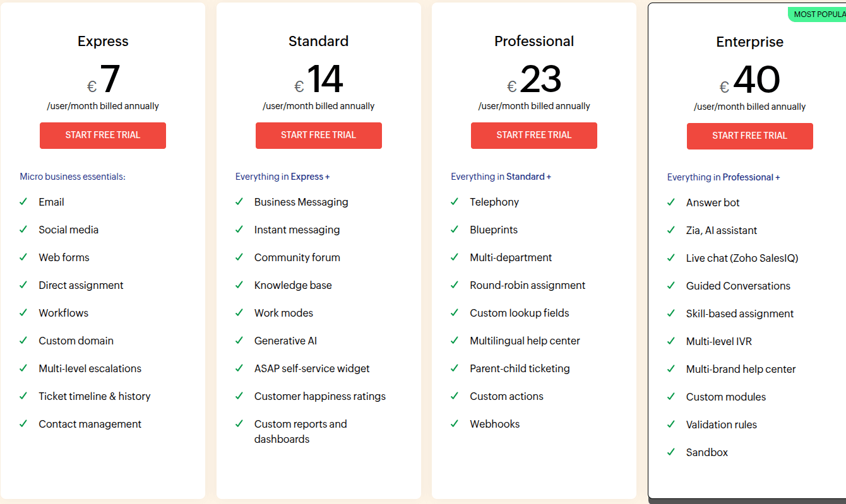Click the checkmark next to Webhooks

point(455,424)
